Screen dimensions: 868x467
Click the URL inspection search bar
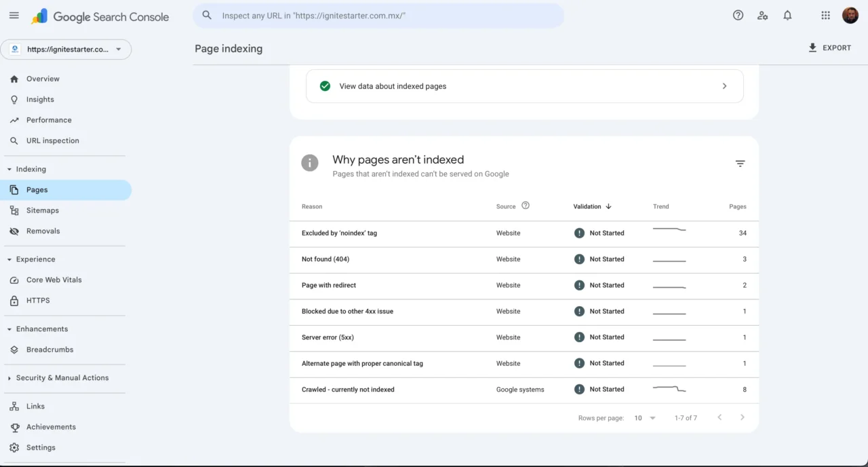click(378, 15)
